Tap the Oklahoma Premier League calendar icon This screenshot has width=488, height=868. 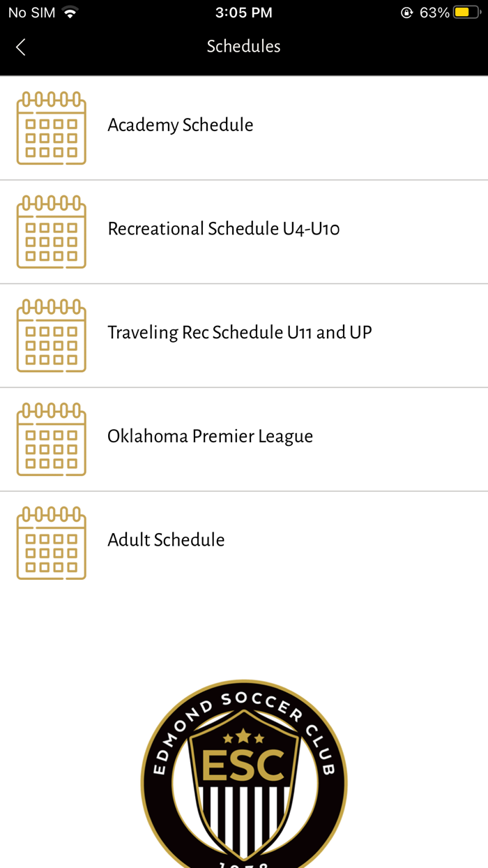click(51, 437)
